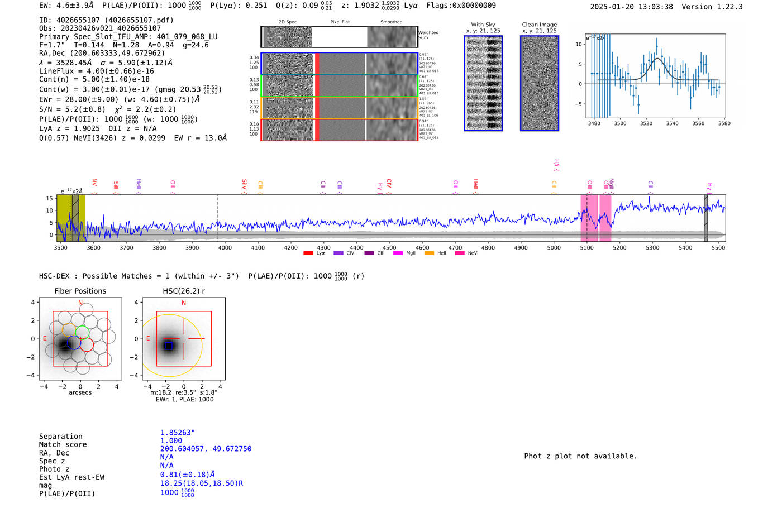The width and height of the screenshot is (782, 532).
Task: Click the EWr: 1, PLAE: 1000 caption
Action: 185,399
